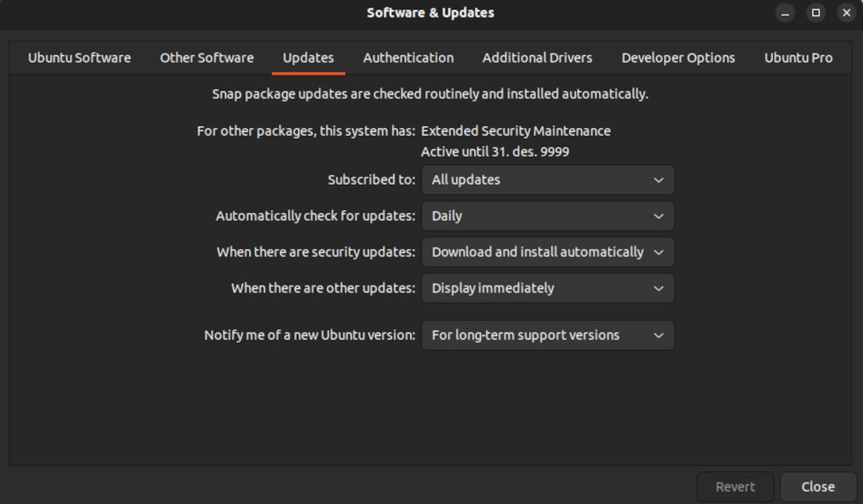
Task: View the Developer Options tab
Action: (677, 58)
